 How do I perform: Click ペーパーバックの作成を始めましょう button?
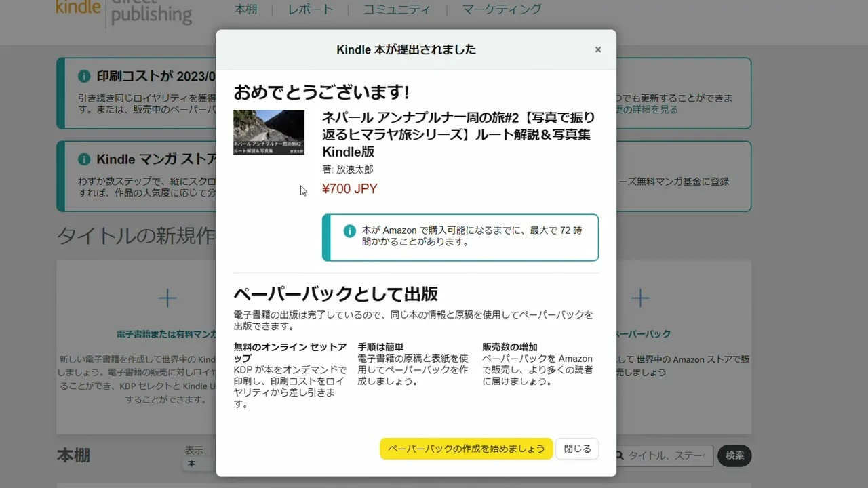point(467,449)
